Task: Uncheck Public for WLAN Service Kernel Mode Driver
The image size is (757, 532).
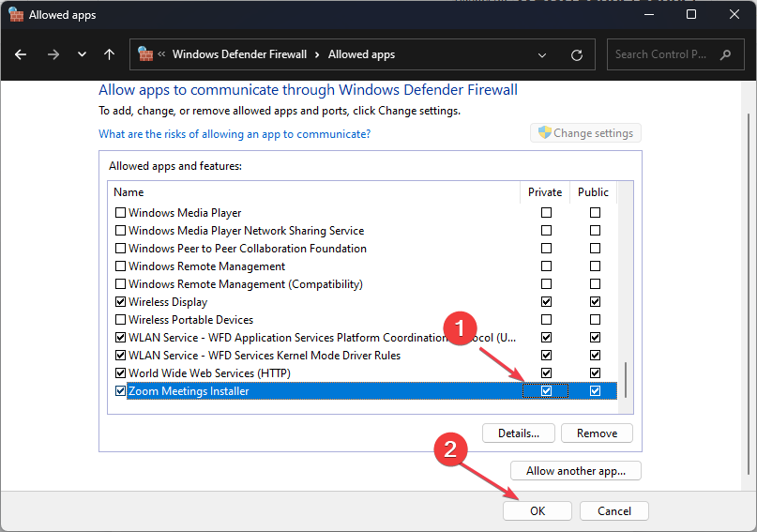Action: pyautogui.click(x=595, y=356)
